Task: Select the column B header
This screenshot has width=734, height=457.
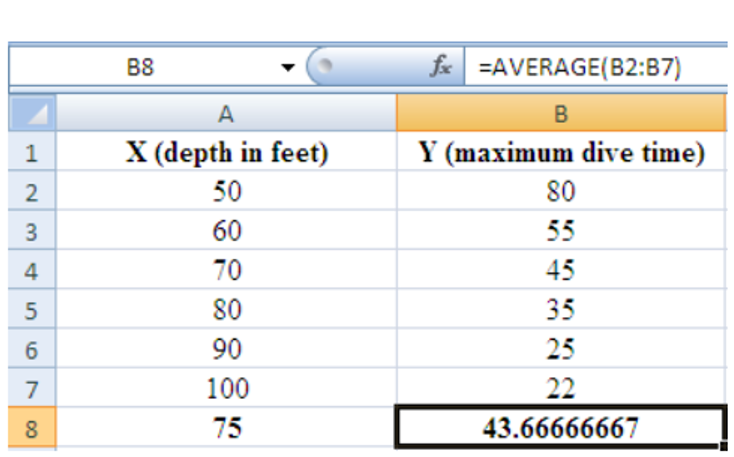Action: 561,115
